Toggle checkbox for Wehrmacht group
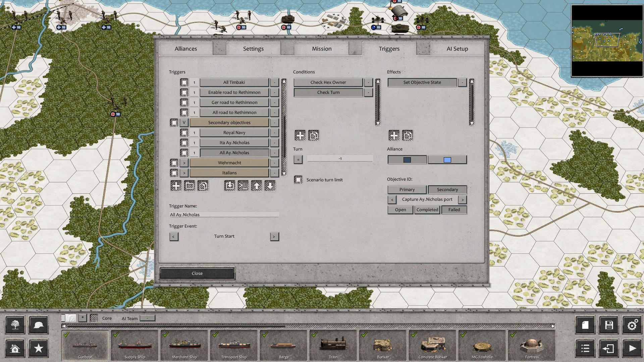 tap(174, 163)
